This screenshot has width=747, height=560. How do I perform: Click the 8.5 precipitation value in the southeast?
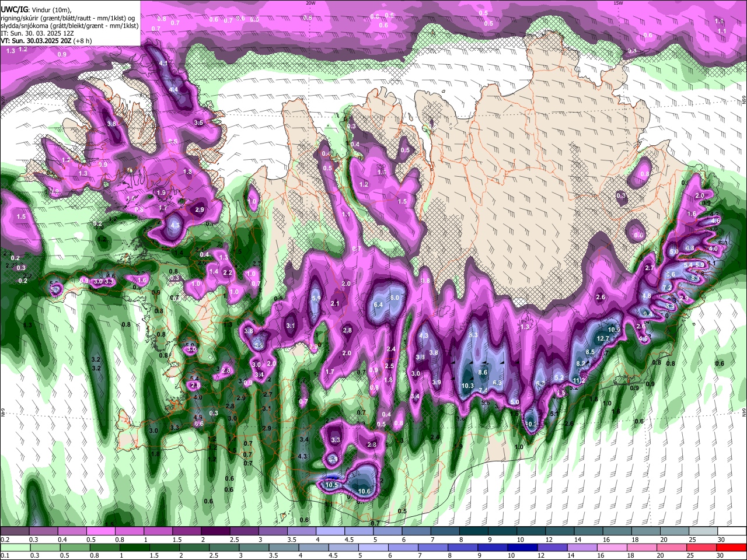click(x=590, y=352)
